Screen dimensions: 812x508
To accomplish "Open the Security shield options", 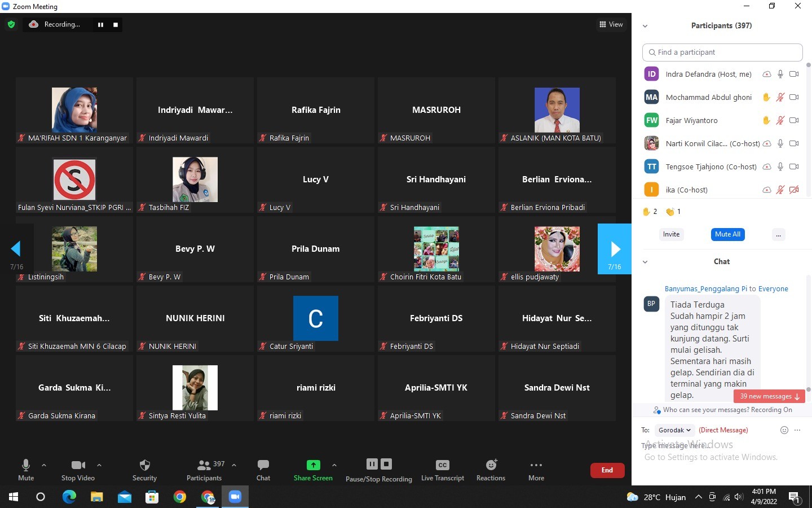I will (144, 469).
